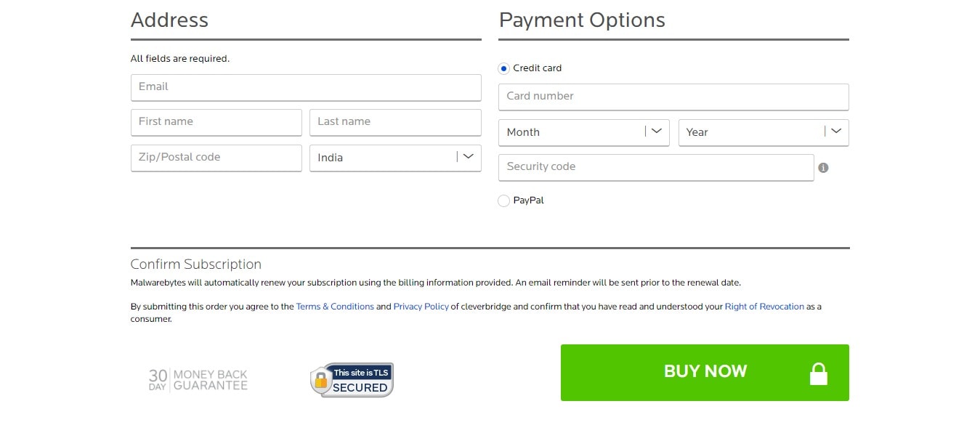Open the Month dropdown

(x=584, y=132)
